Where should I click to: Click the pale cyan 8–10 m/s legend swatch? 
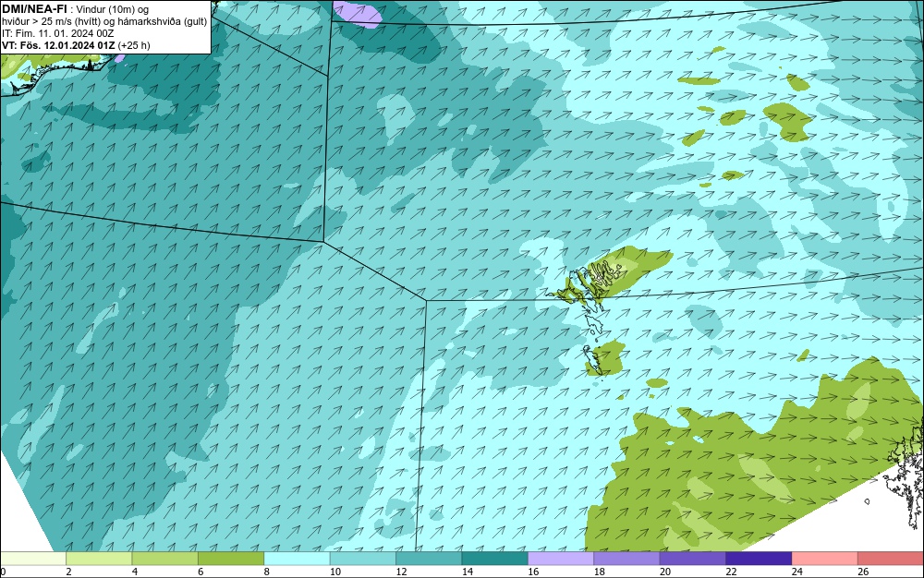297,559
